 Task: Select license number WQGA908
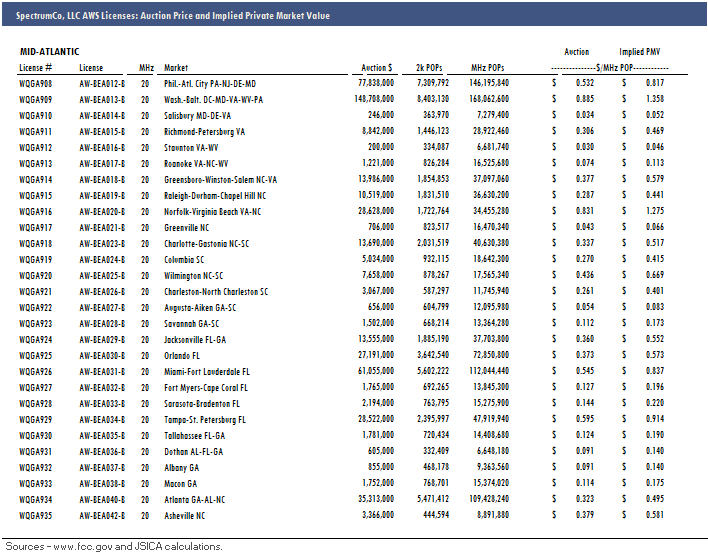tap(36, 84)
